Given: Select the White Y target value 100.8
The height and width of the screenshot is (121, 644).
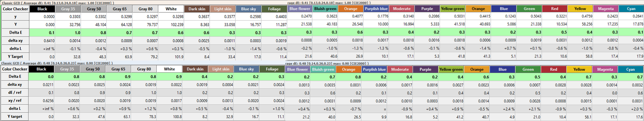Looking at the screenshot, I should (177, 117).
